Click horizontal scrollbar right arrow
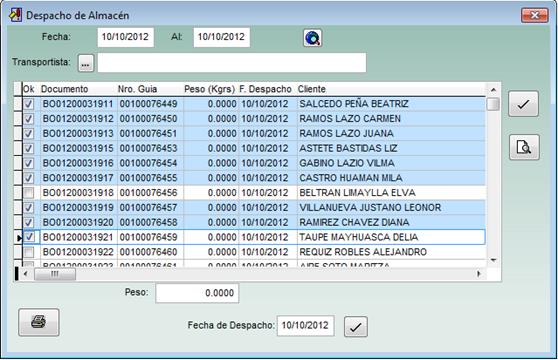The image size is (558, 360). [x=479, y=274]
